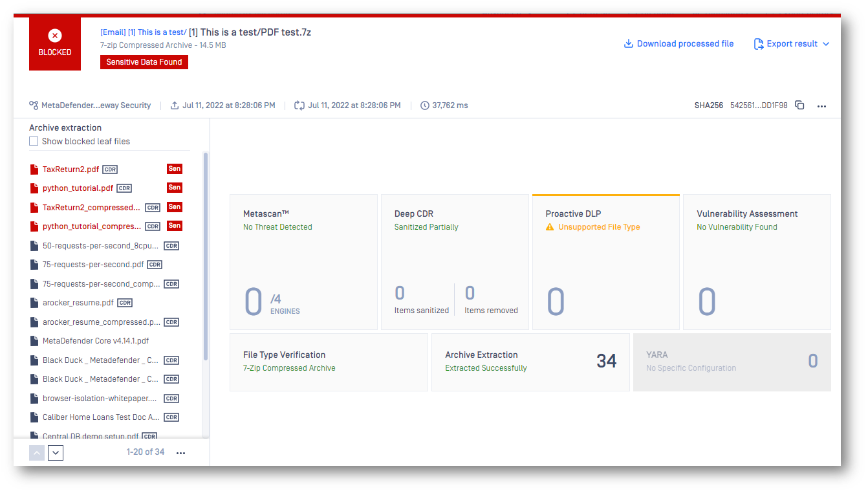This screenshot has height=493, width=868.
Task: Click the CDR badge on python_tutorial.pdf
Action: [x=124, y=188]
